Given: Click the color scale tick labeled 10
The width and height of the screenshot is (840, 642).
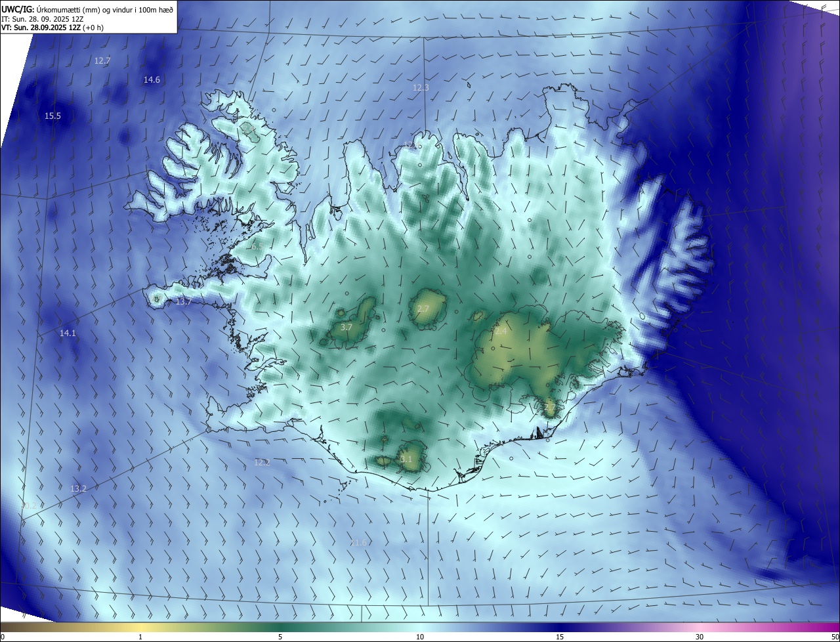Looking at the screenshot, I should pyautogui.click(x=420, y=637).
